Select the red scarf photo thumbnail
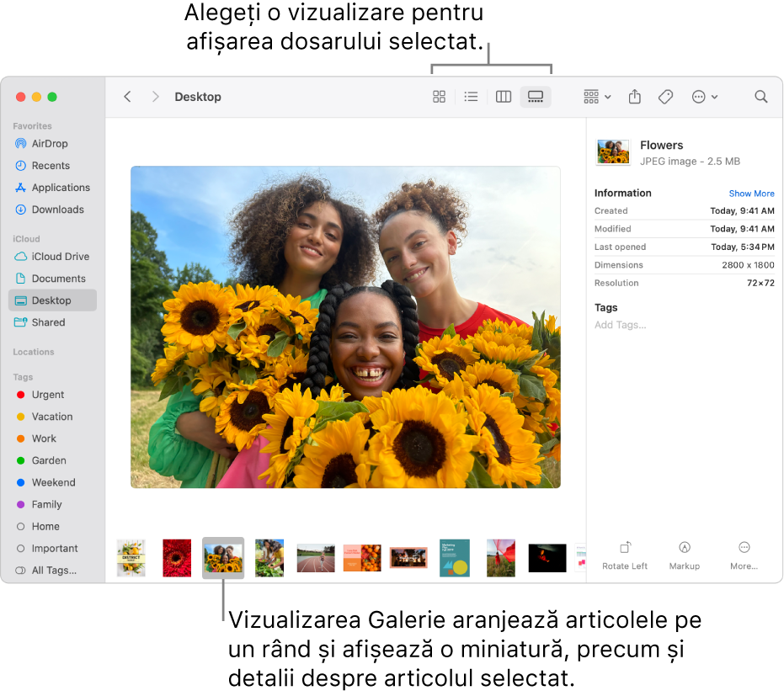This screenshot has height=696, width=784. point(500,558)
